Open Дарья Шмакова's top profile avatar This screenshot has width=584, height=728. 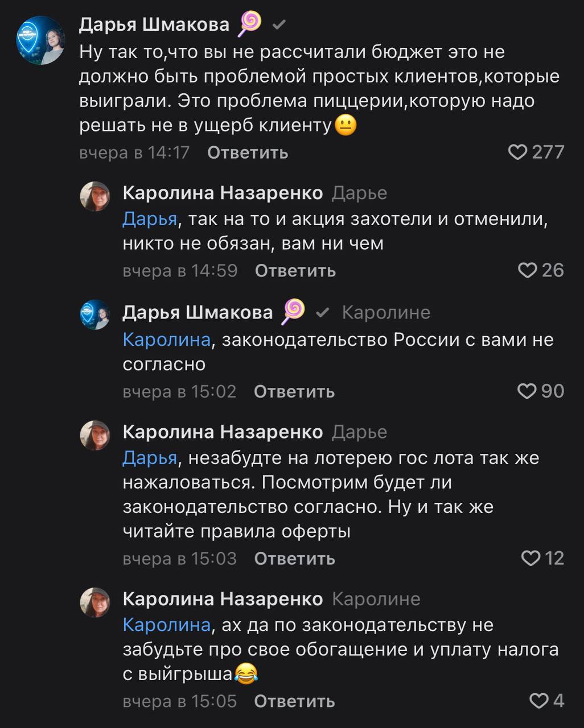pos(41,40)
